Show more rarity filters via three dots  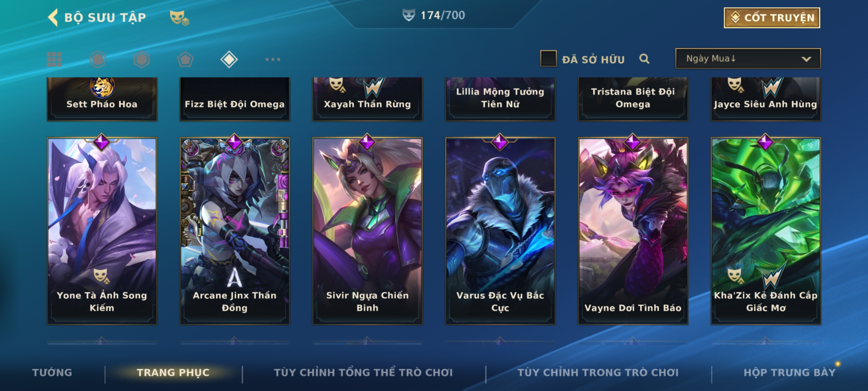coord(273,59)
